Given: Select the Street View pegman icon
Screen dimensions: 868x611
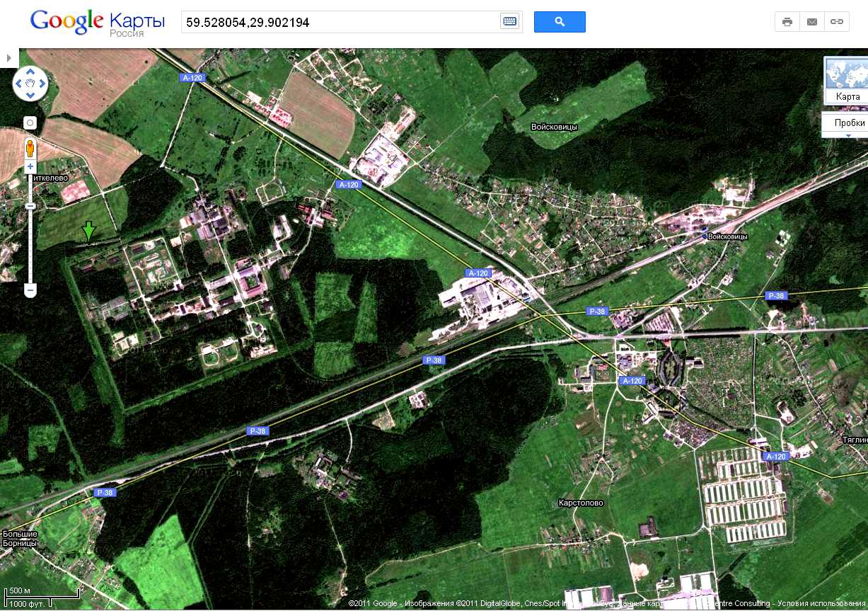Looking at the screenshot, I should [x=30, y=148].
